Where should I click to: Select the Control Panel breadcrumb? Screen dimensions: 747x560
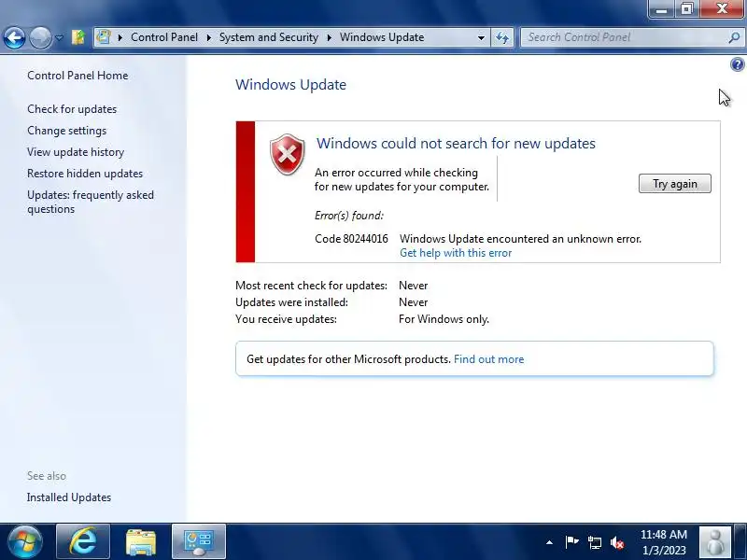(x=164, y=37)
